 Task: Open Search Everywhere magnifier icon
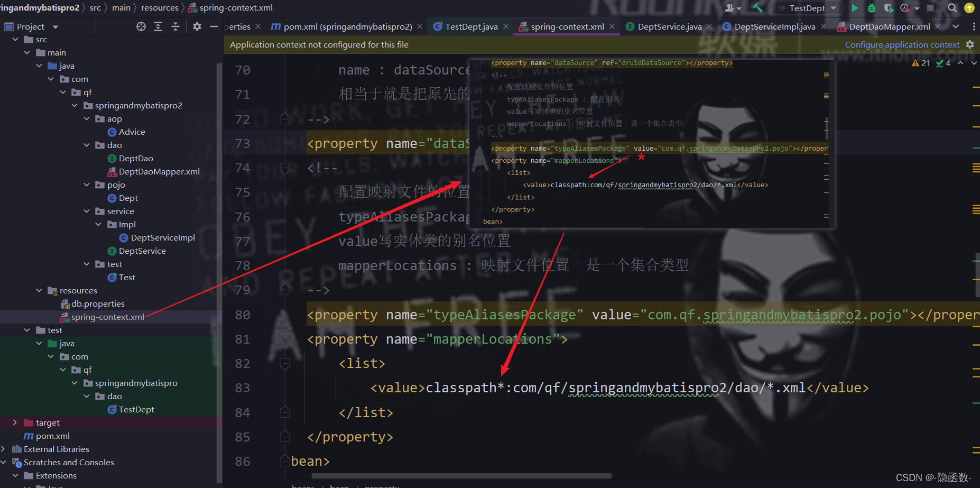coord(952,8)
